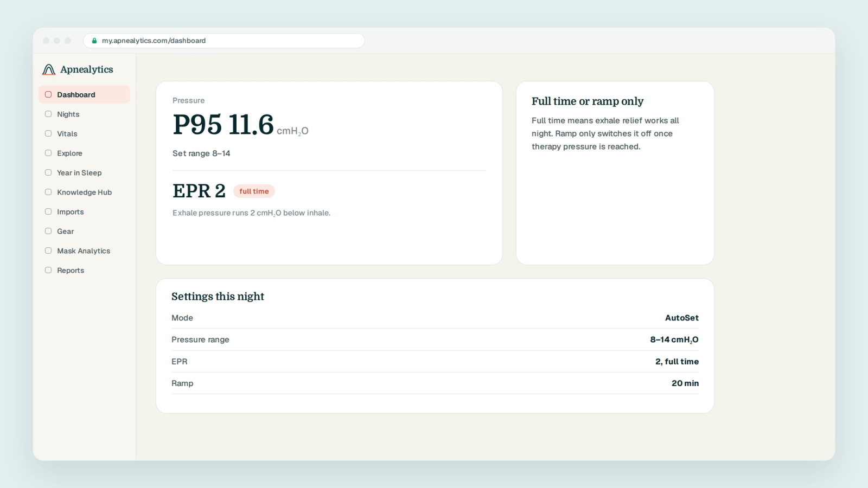Click the icon beside Nights

pos(48,114)
